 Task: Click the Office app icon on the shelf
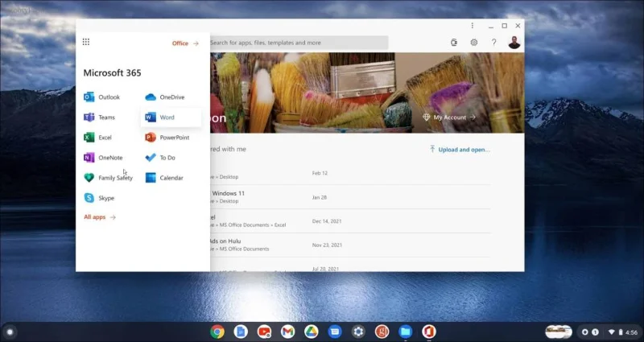[429, 332]
